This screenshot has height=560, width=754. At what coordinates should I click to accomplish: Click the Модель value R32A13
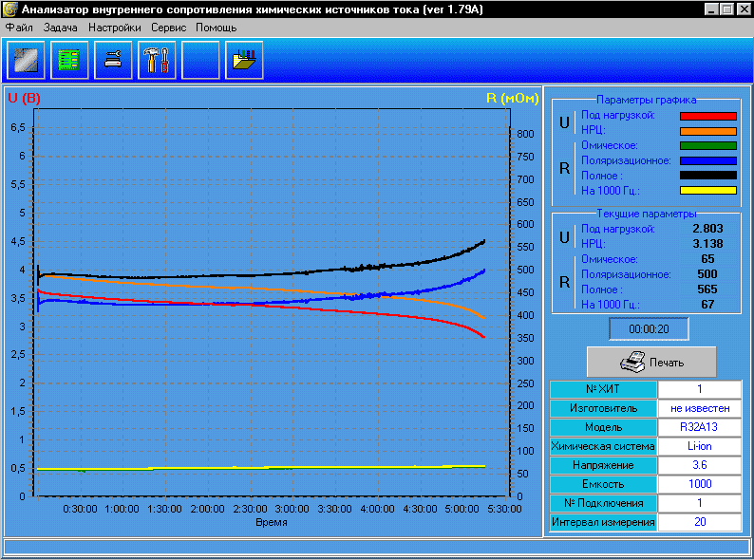click(700, 427)
